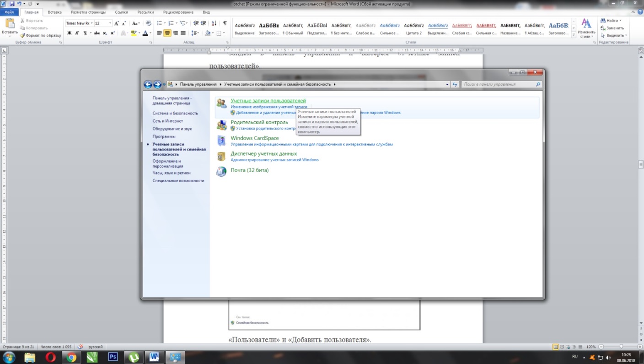
Task: Select Сеть и Интернет in the sidebar
Action: coord(168,121)
